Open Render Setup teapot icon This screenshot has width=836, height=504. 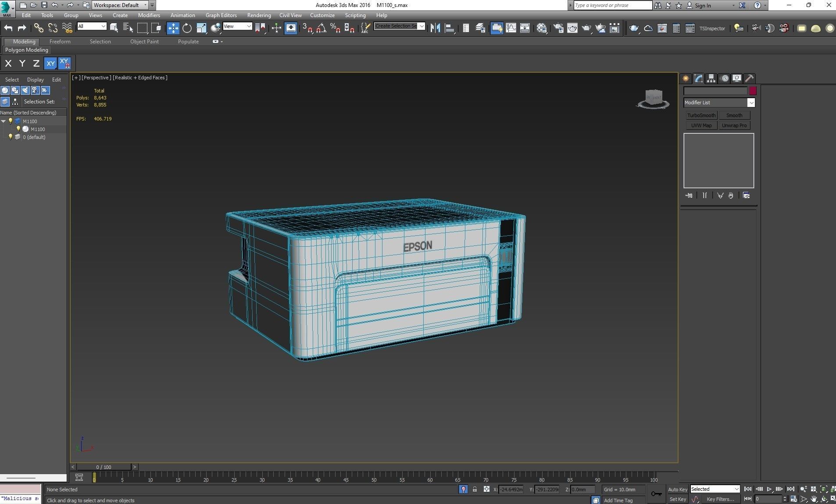(558, 28)
